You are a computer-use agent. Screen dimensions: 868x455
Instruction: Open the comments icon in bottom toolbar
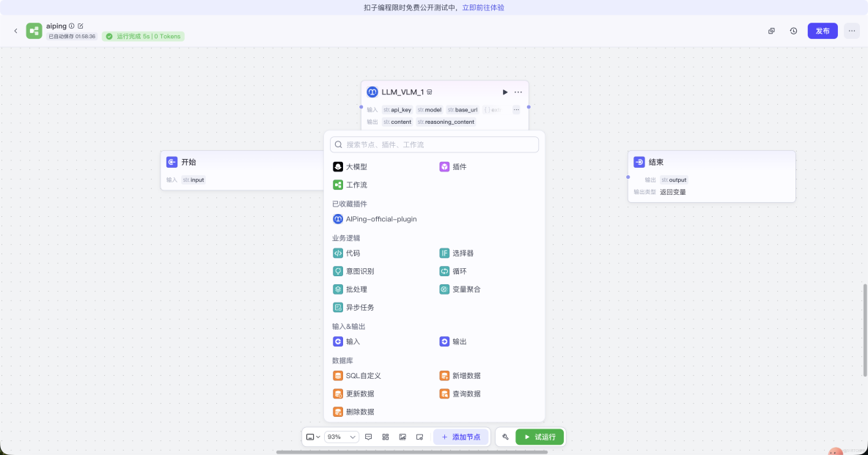tap(368, 437)
